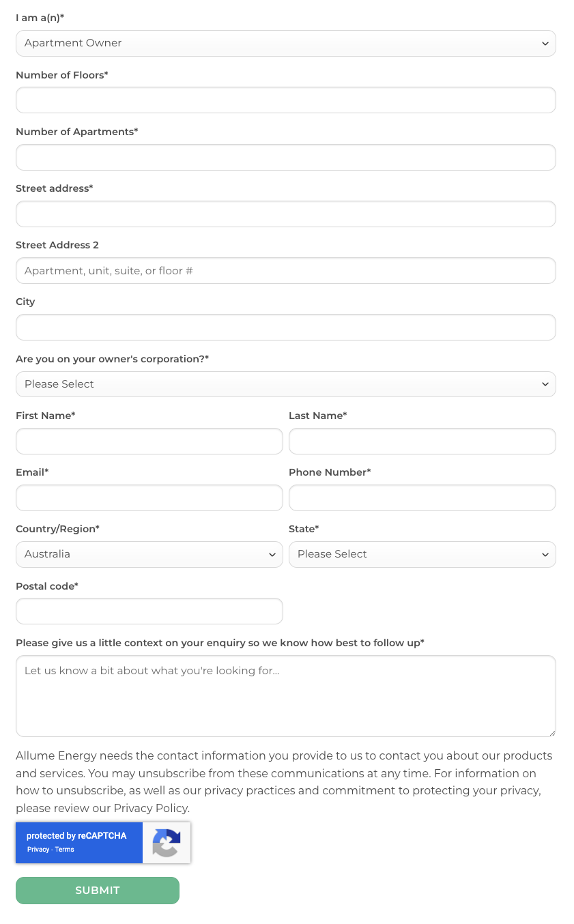Open the reCAPTCHA Privacy link
This screenshot has width=574, height=924.
[x=38, y=850]
